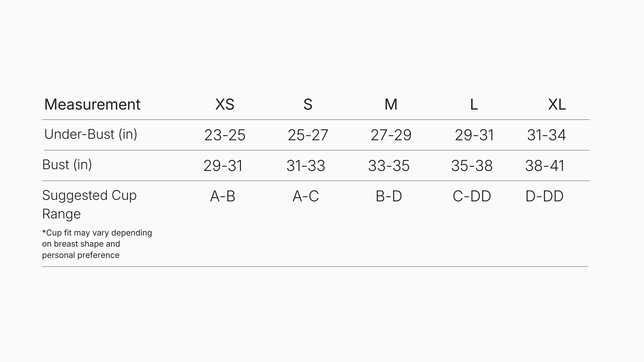Screen dimensions: 644x362
Task: Click the 31-34 under-bust value for XL
Action: point(546,135)
